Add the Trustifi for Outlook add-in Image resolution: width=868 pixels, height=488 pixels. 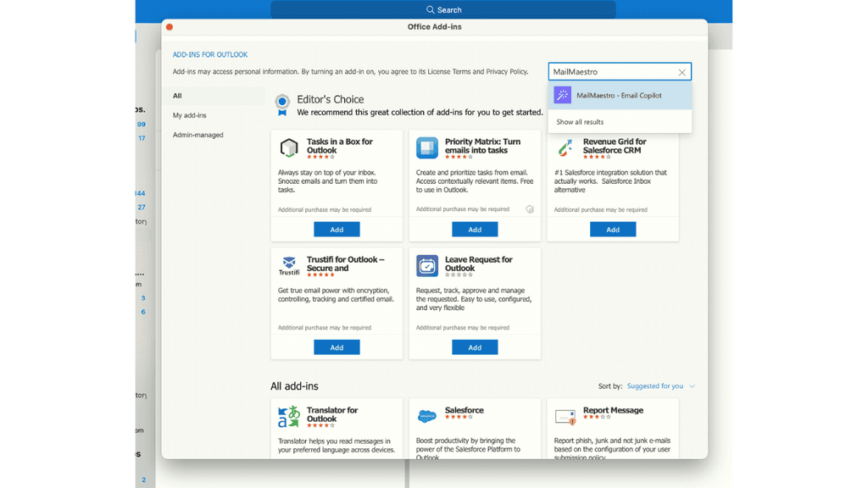tap(337, 347)
